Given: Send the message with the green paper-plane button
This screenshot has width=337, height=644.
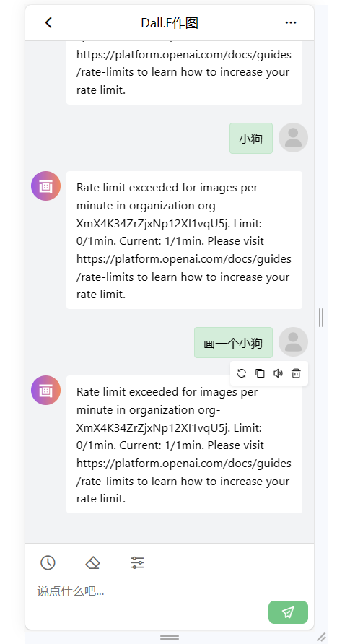Looking at the screenshot, I should pyautogui.click(x=288, y=612).
